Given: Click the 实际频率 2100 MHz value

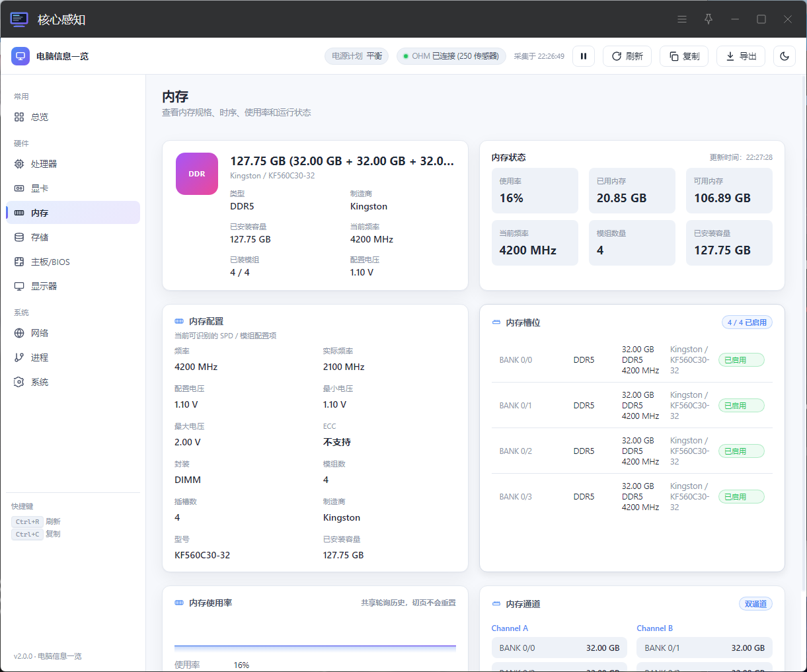Looking at the screenshot, I should pyautogui.click(x=344, y=367).
